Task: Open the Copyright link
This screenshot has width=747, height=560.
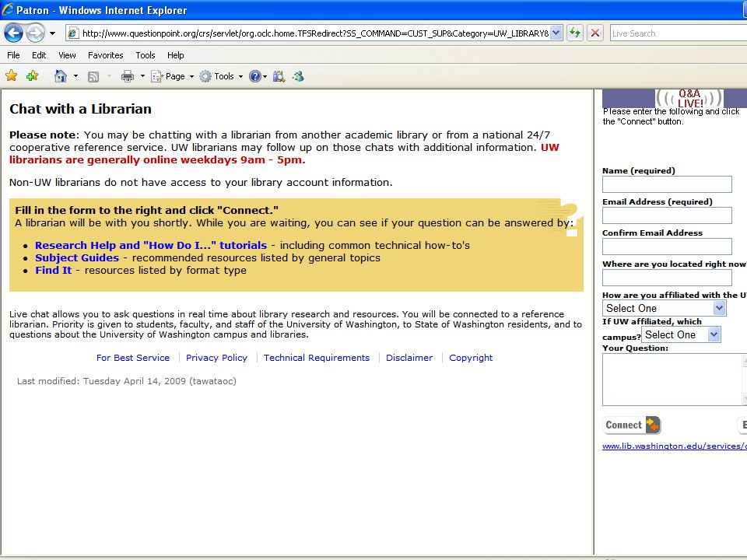Action: [x=471, y=358]
